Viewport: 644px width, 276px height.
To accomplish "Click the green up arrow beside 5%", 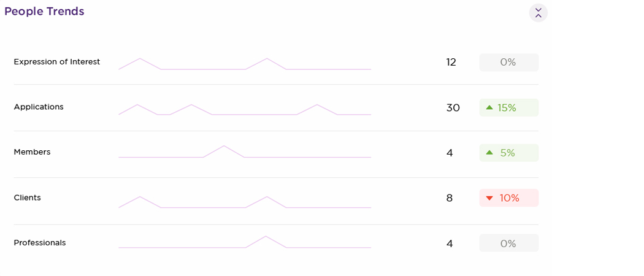I will coord(489,153).
